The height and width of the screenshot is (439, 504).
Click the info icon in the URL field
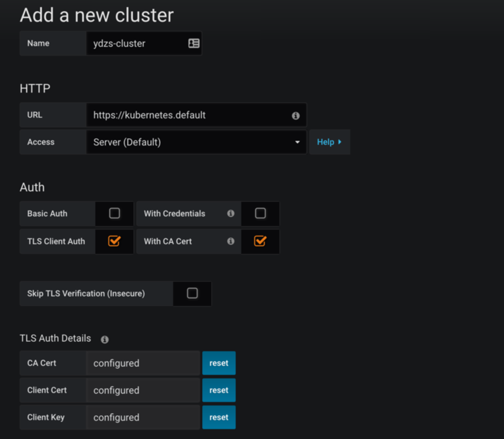coord(295,115)
